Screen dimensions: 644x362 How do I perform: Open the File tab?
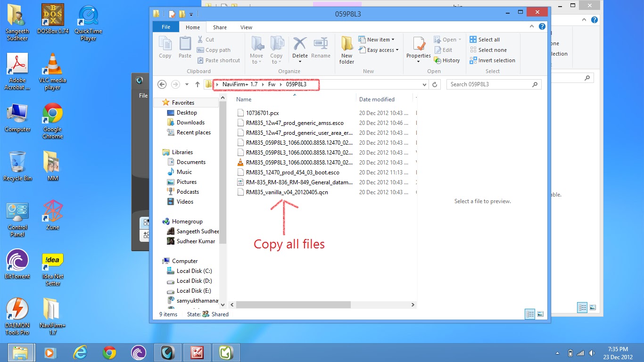point(166,27)
